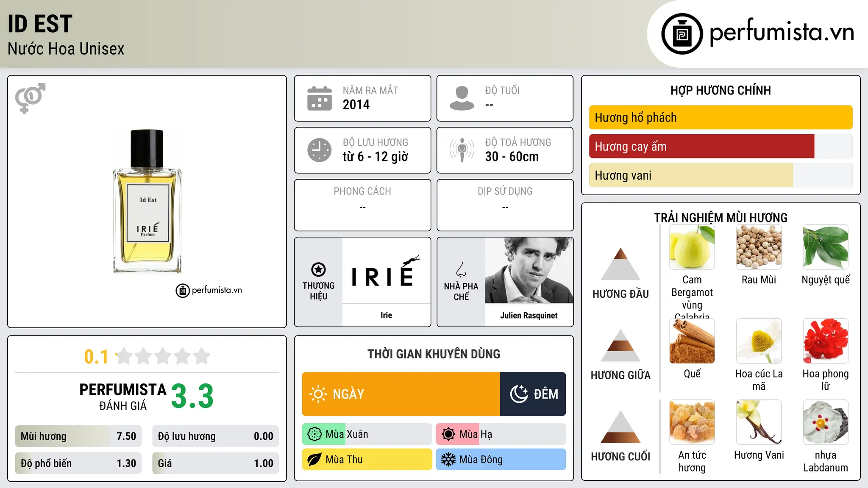Image resolution: width=868 pixels, height=488 pixels.
Task: Click the Nước Hoa Unisex subtitle
Action: [x=66, y=49]
